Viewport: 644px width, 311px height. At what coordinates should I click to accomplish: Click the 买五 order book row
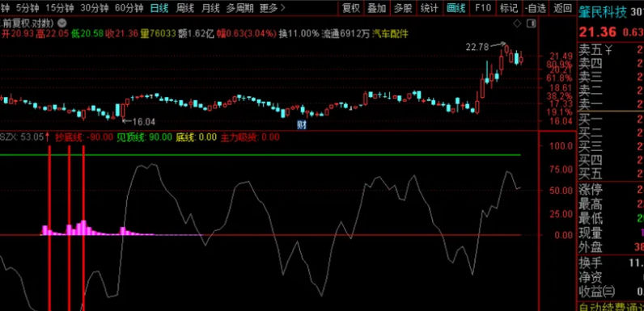pos(611,174)
